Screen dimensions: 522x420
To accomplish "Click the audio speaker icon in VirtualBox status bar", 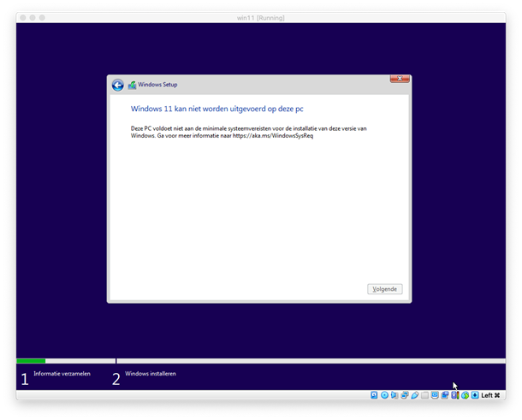I will point(394,395).
